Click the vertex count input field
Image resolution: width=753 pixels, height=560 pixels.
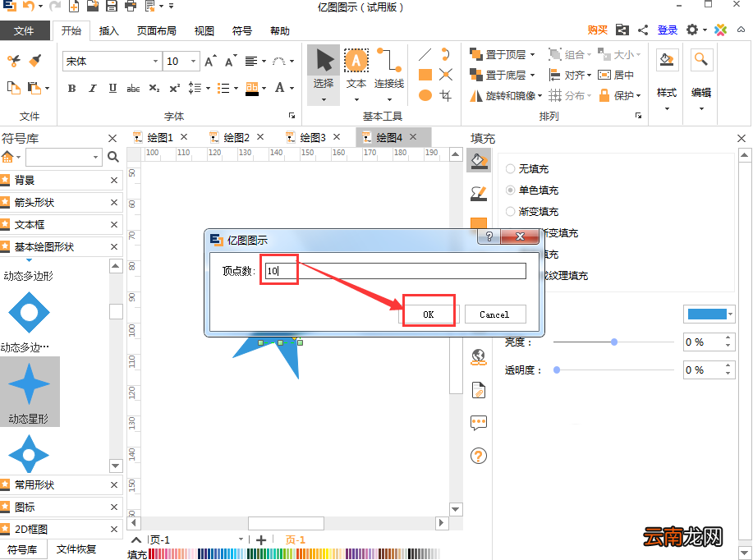pos(395,271)
